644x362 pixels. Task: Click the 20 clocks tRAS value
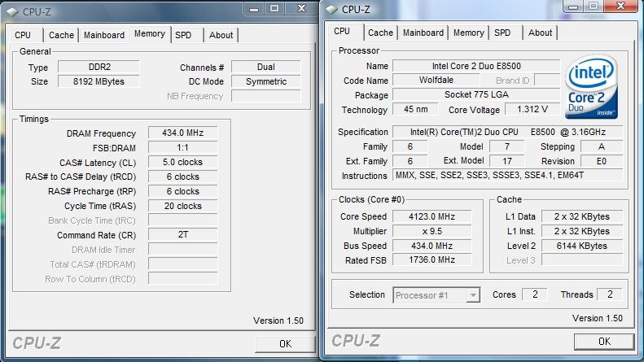[x=182, y=206]
